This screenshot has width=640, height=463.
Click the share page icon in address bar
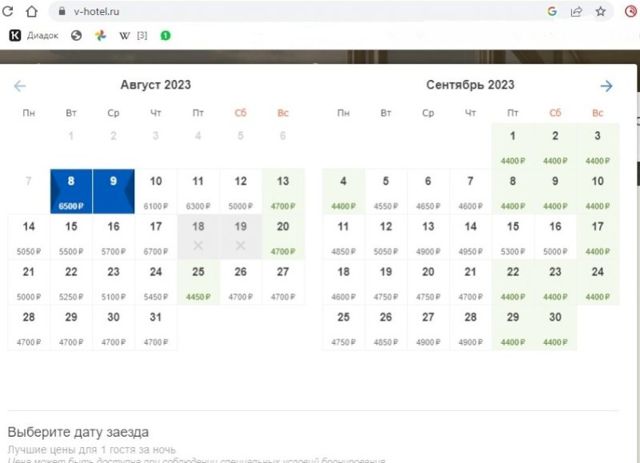coord(577,12)
